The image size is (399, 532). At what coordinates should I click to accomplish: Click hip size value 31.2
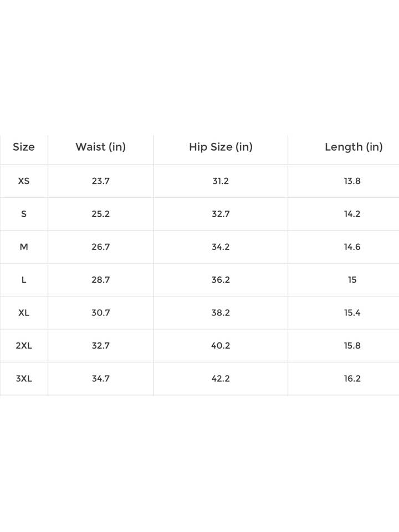221,181
